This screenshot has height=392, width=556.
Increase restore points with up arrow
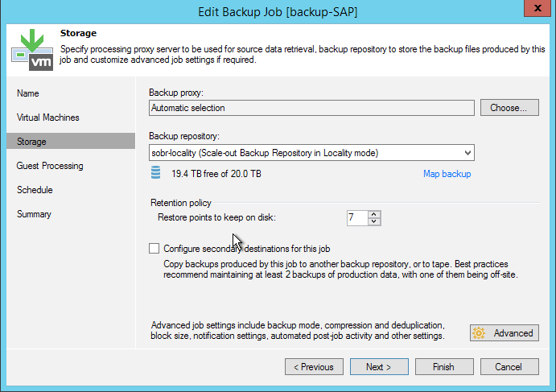(x=376, y=214)
